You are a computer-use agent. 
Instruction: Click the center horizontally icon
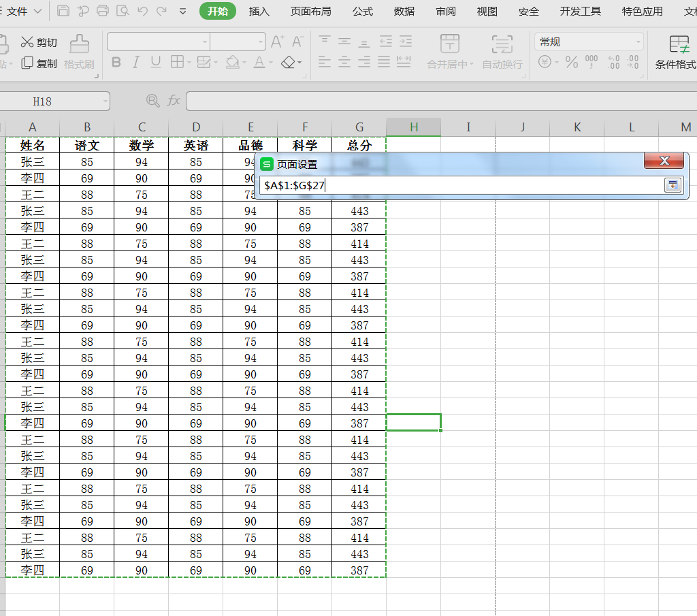coord(344,62)
